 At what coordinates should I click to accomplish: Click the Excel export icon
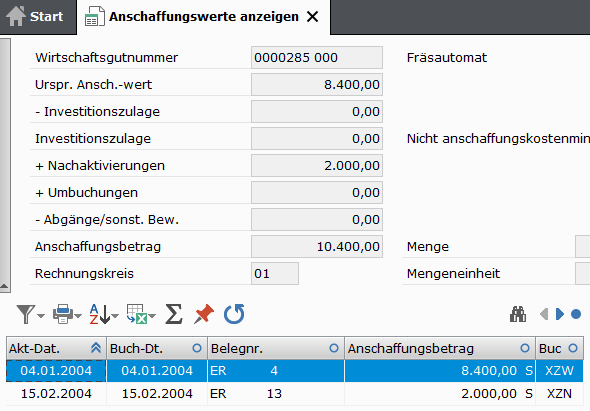click(136, 314)
